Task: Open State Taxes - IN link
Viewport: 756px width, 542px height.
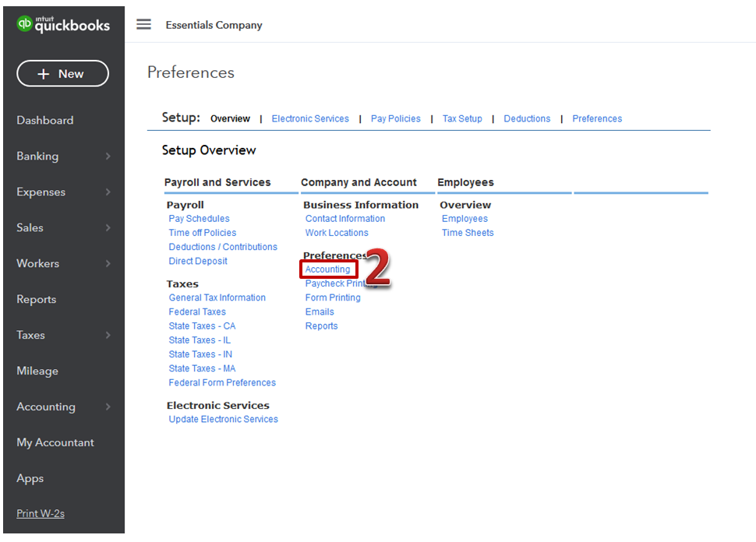Action: [200, 354]
